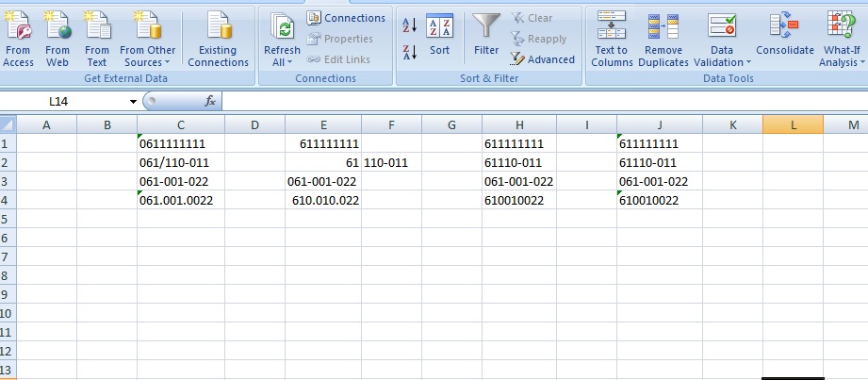This screenshot has width=868, height=380.
Task: Select column C header
Action: tap(181, 124)
